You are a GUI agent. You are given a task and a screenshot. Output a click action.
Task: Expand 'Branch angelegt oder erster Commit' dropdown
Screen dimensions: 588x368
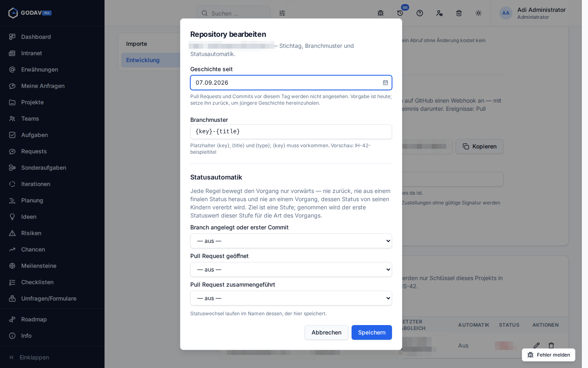tap(291, 241)
